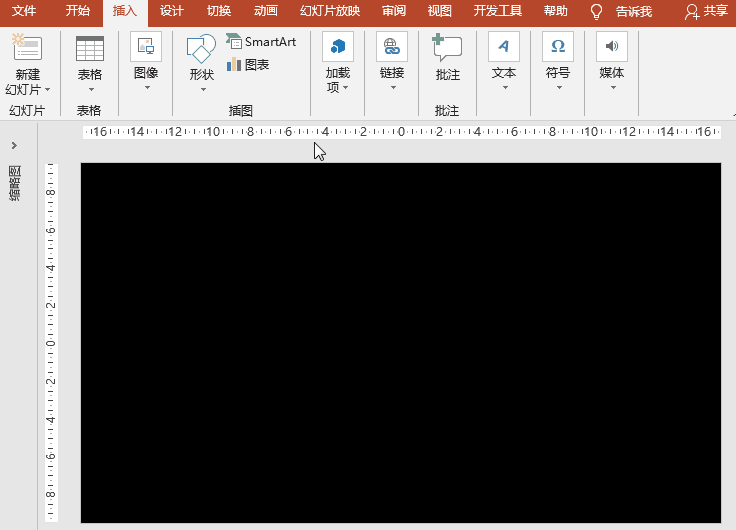Viewport: 736px width, 530px height.
Task: Switch to the Animations (动画) tab
Action: point(266,11)
